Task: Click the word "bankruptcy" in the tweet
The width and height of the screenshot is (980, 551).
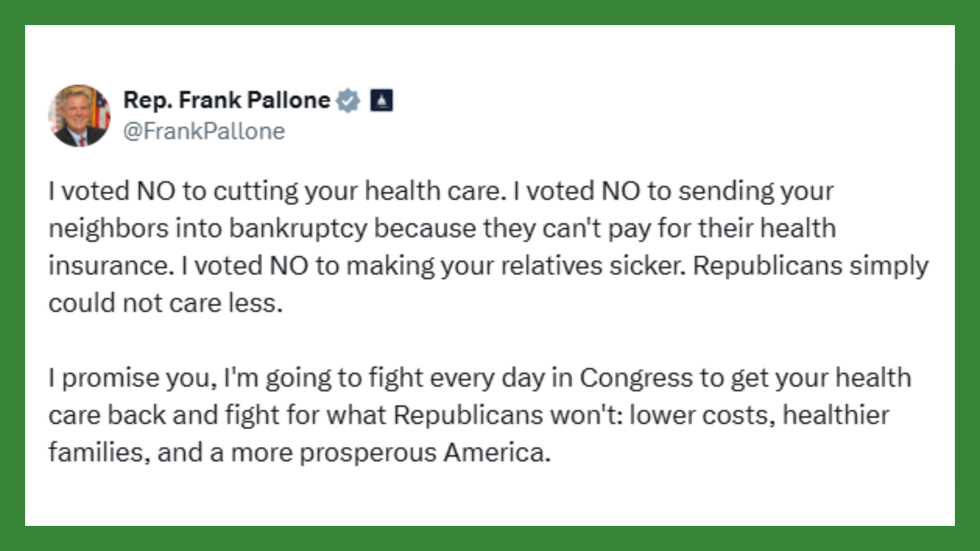Action: coord(298,228)
